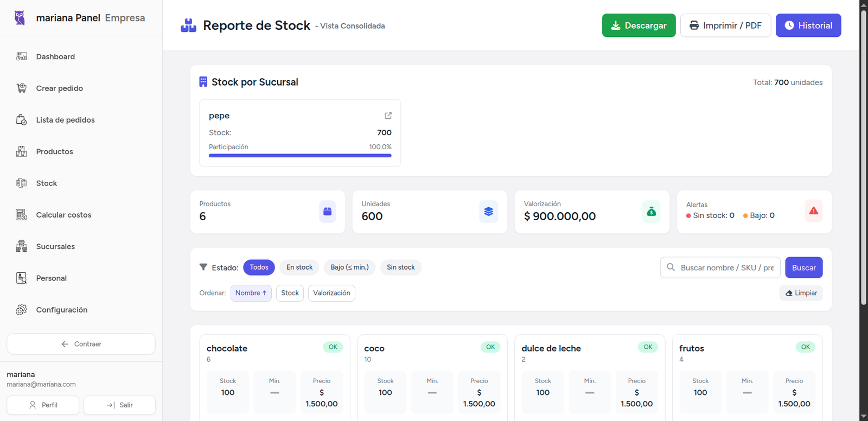868x421 pixels.
Task: Go to Lista de pedidos
Action: [65, 120]
